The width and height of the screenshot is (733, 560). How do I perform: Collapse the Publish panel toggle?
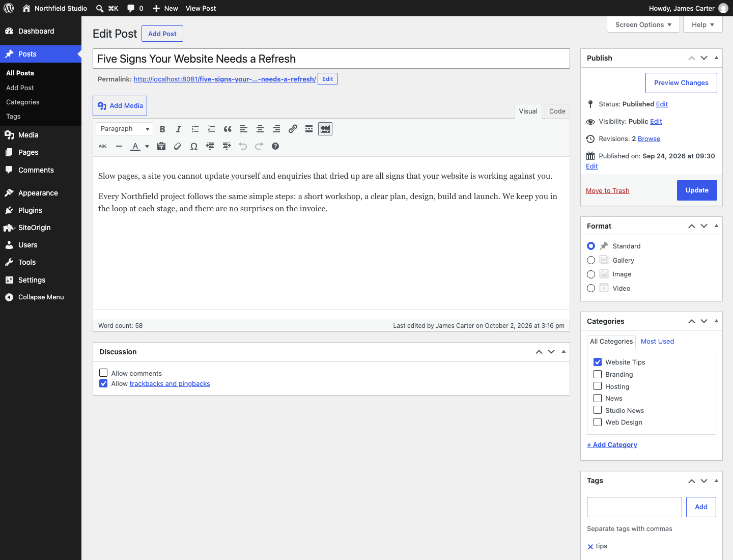(x=716, y=58)
